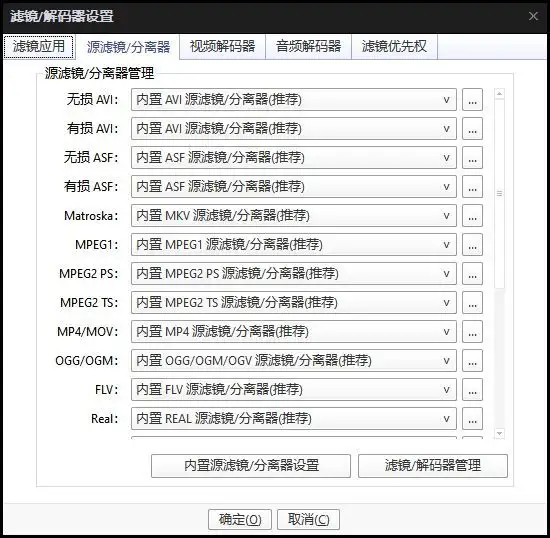The image size is (550, 538).
Task: Switch to the 滤镜应用 tab
Action: click(39, 47)
